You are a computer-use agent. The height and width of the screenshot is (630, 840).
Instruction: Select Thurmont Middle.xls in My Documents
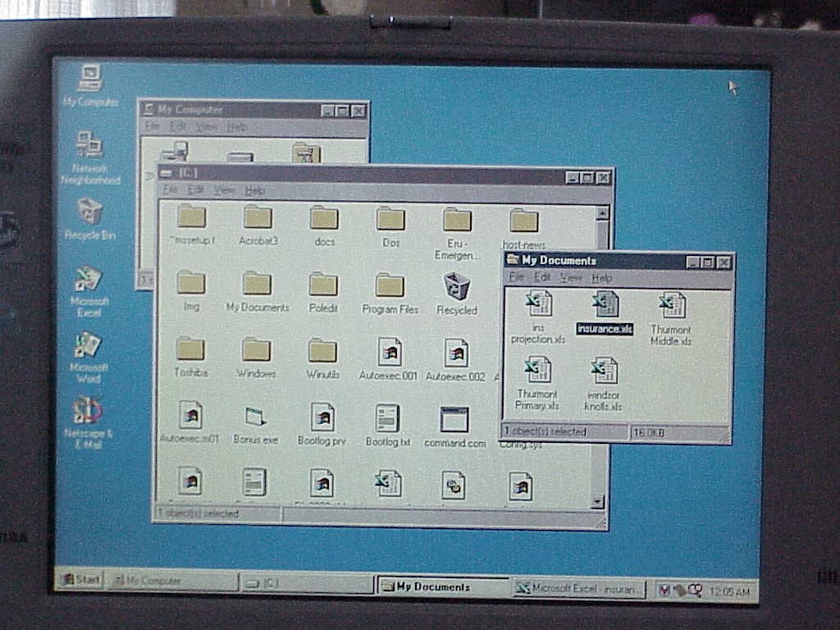[x=671, y=319]
